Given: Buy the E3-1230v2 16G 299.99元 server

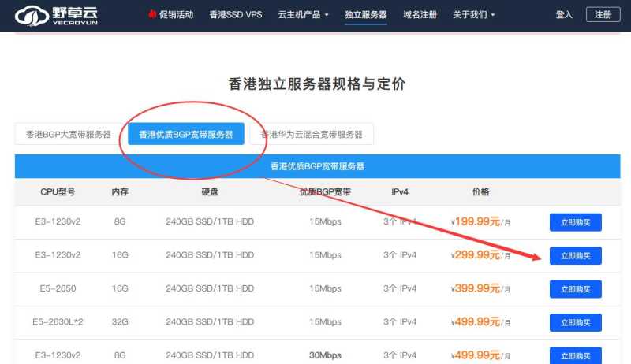Looking at the screenshot, I should 575,255.
